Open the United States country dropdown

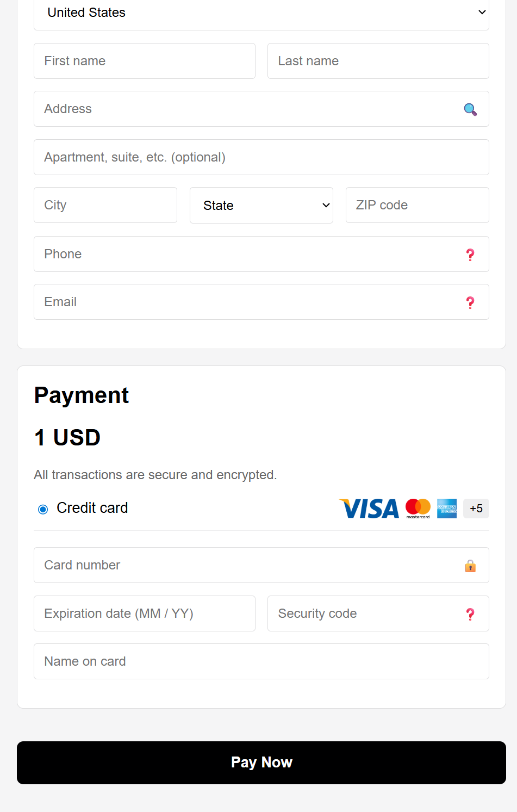[261, 13]
